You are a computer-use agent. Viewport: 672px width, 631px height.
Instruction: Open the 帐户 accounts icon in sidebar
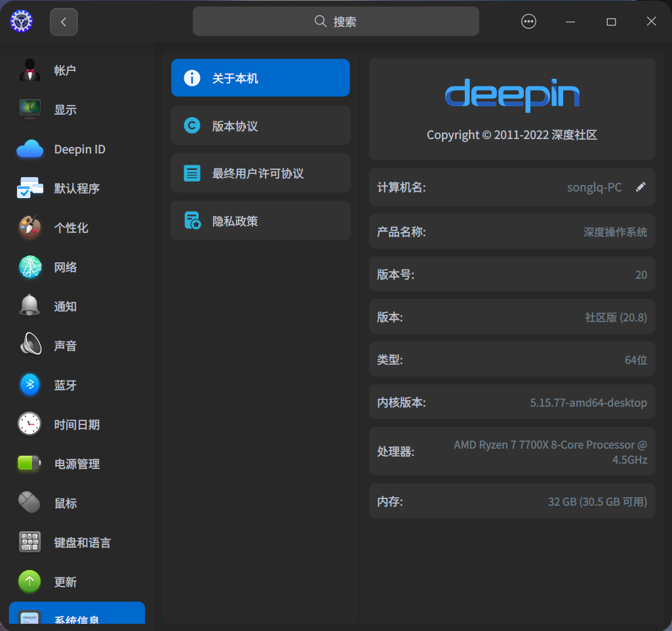point(30,70)
